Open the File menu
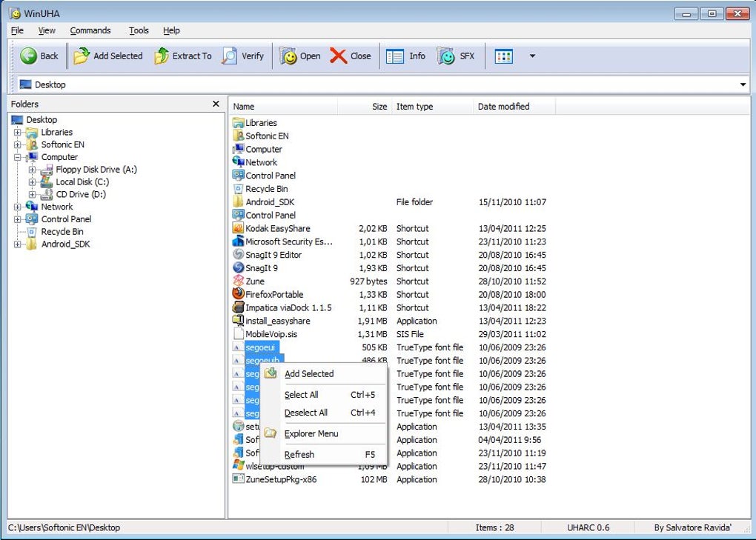 point(17,30)
